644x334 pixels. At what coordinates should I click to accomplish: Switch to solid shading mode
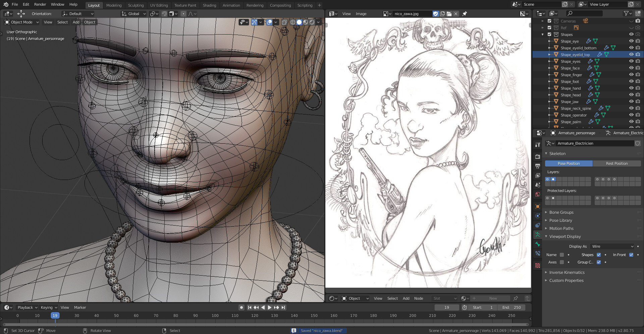click(x=299, y=22)
